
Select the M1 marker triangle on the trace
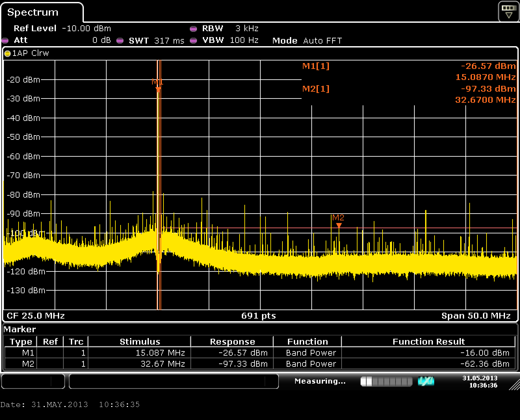(x=158, y=89)
